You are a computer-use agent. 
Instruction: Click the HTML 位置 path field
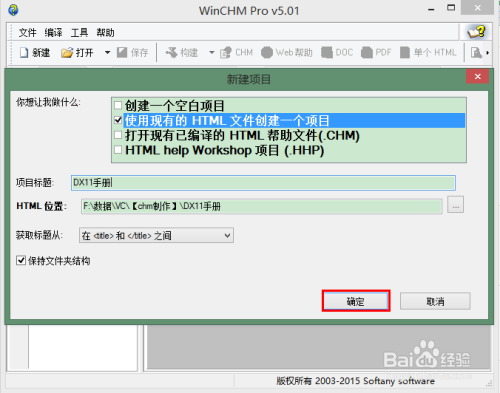[262, 206]
